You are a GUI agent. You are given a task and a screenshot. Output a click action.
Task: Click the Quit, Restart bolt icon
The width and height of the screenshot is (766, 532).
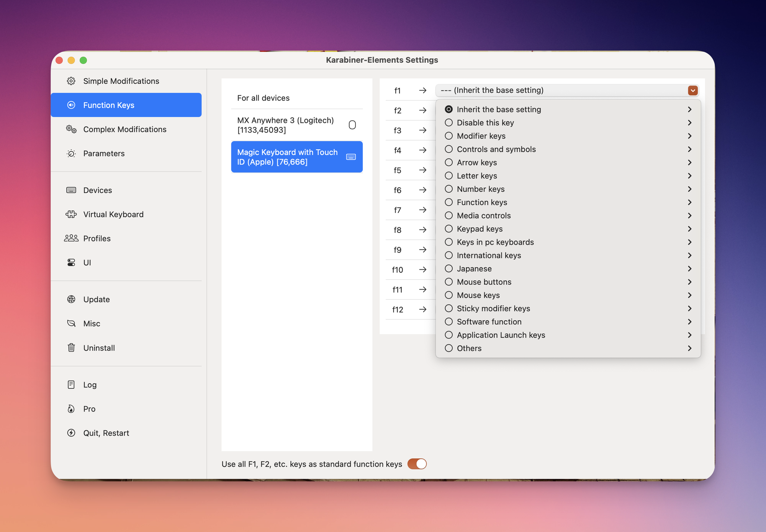pyautogui.click(x=71, y=433)
